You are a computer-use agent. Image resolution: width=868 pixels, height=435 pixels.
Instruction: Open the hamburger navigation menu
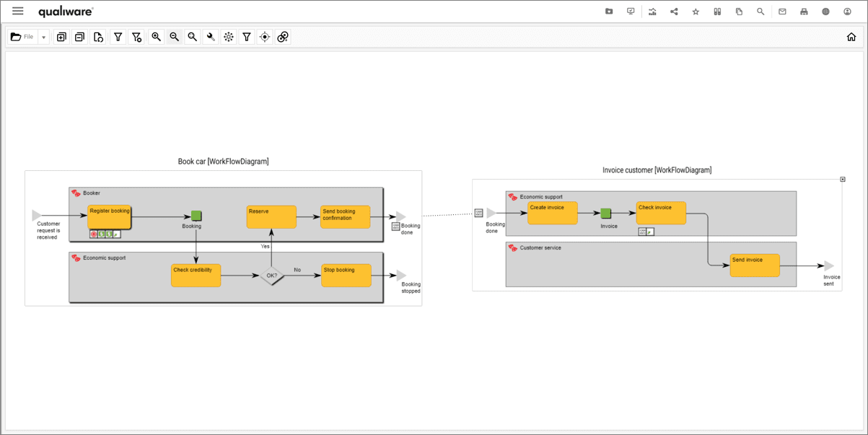coord(18,12)
